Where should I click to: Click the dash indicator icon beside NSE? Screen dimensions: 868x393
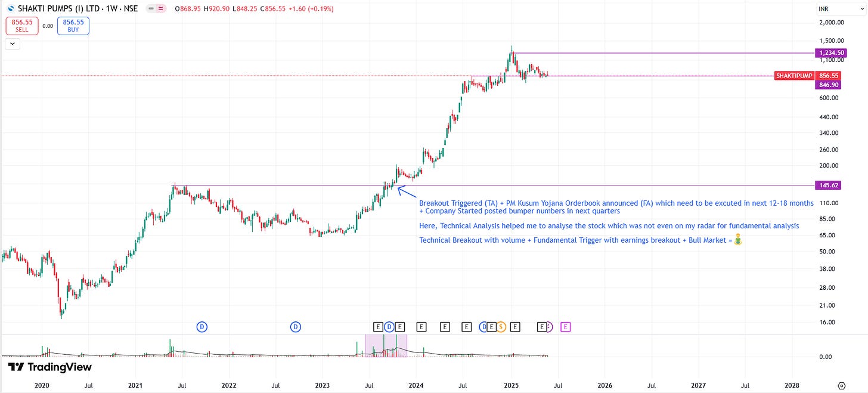[151, 9]
